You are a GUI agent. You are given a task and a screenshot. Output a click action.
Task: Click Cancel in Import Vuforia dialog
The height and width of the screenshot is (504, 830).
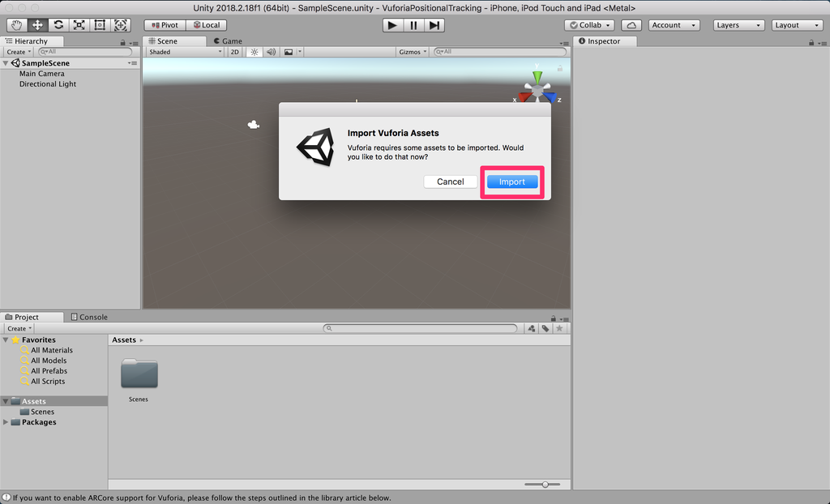[x=451, y=182]
